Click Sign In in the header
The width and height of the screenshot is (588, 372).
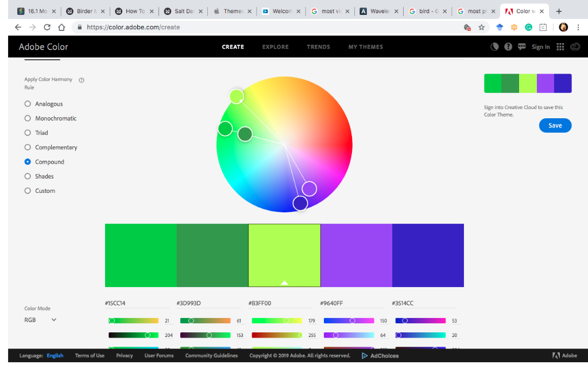coord(540,46)
